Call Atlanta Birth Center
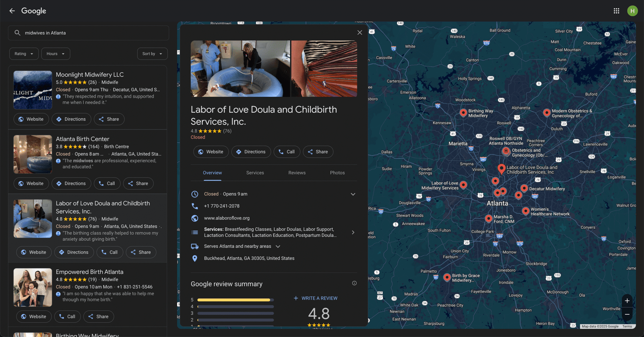Viewport: 644px width, 337px height. pyautogui.click(x=107, y=184)
